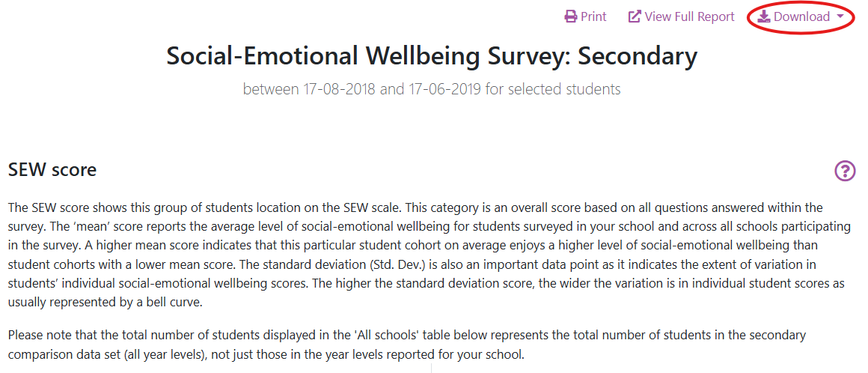The image size is (868, 373).
Task: Click the SEW score section heading
Action: click(52, 170)
